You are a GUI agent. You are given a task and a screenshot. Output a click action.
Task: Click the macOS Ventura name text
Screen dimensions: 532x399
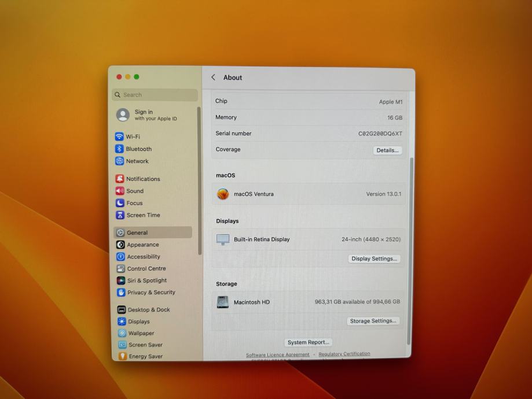click(254, 194)
